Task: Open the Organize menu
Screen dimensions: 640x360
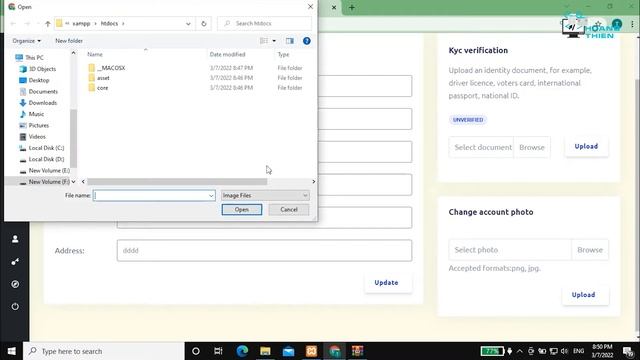Action: point(27,41)
